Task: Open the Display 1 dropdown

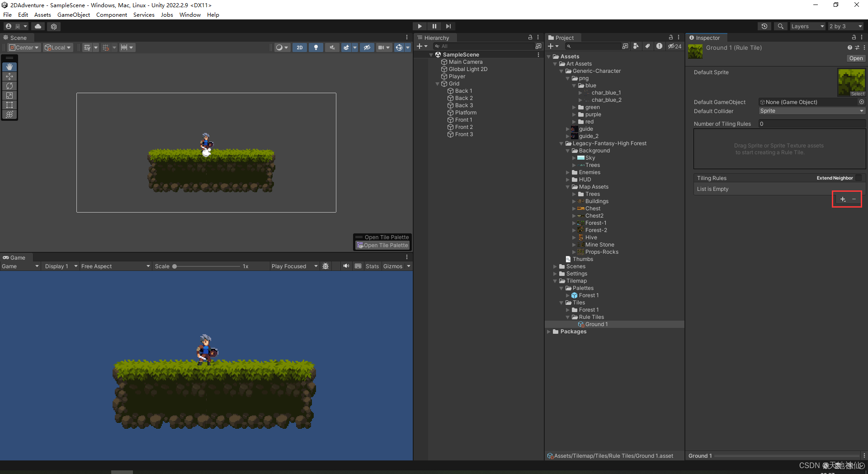Action: 61,266
